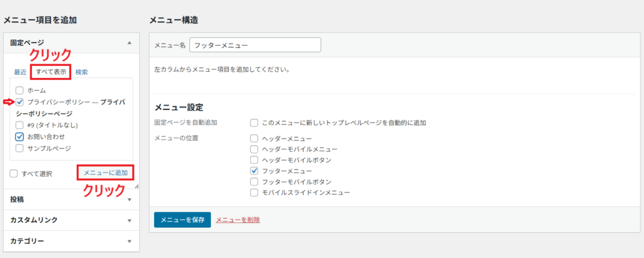Switch to the 検索 tab
Screen dimensions: 644x258
coord(82,72)
